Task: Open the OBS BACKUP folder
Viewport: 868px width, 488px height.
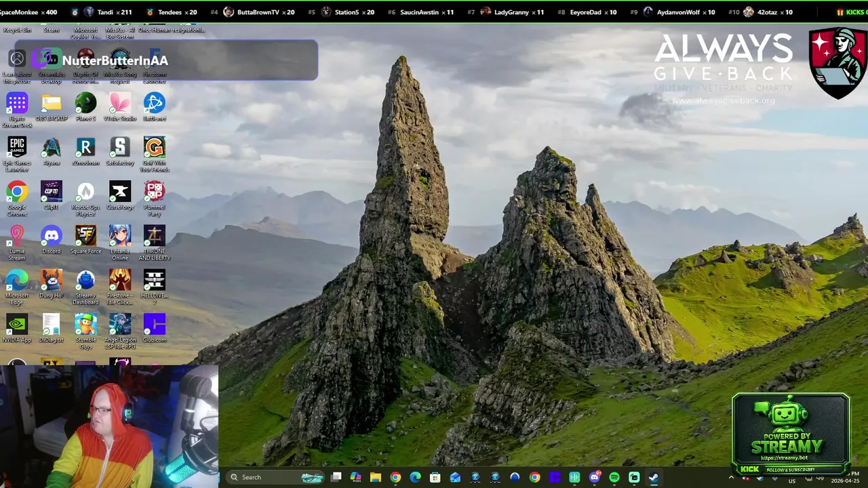Action: tap(52, 107)
